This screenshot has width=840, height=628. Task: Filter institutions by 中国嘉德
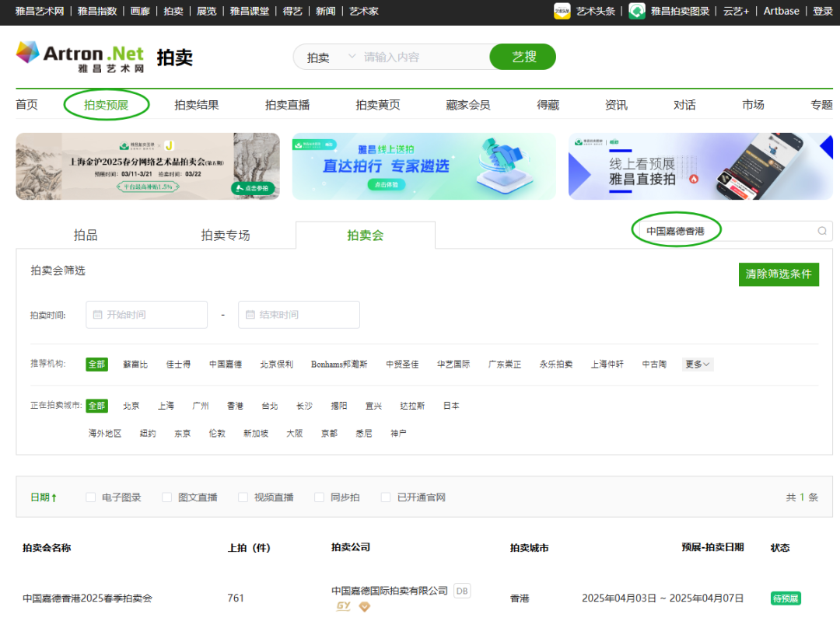(x=225, y=364)
